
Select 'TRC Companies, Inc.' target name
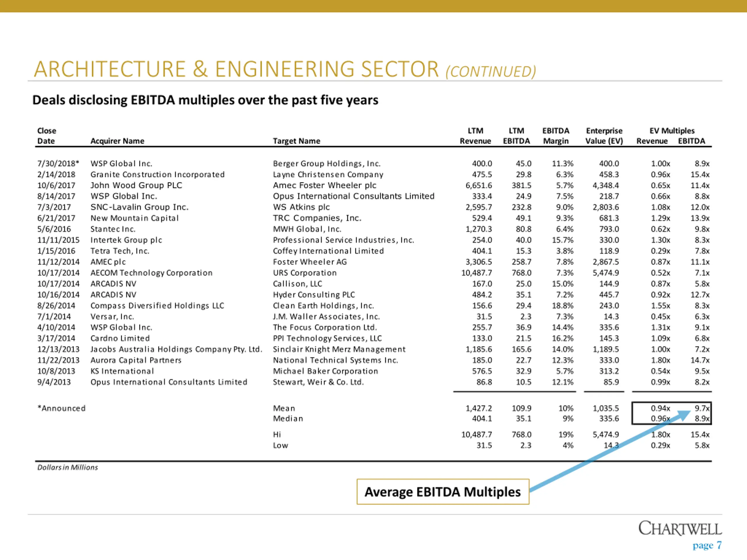[x=317, y=218]
